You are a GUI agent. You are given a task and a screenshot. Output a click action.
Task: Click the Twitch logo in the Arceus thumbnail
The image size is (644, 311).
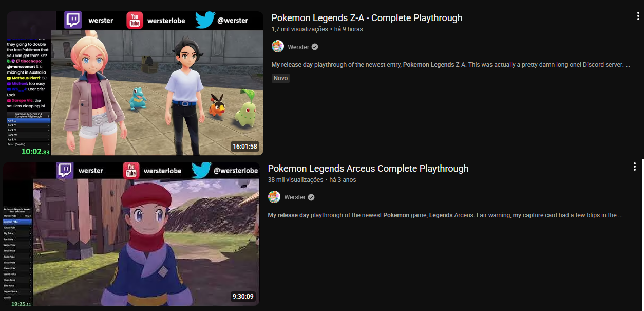(65, 170)
